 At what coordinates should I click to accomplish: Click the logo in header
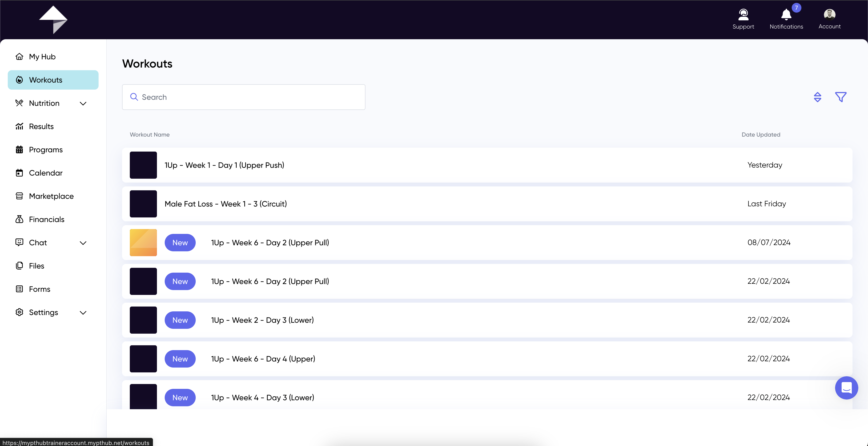click(53, 20)
